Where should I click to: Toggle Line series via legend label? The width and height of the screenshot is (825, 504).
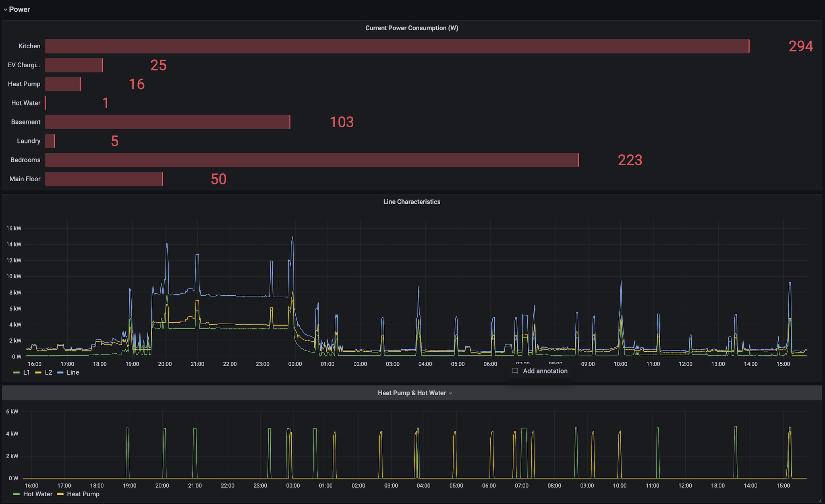coord(73,373)
